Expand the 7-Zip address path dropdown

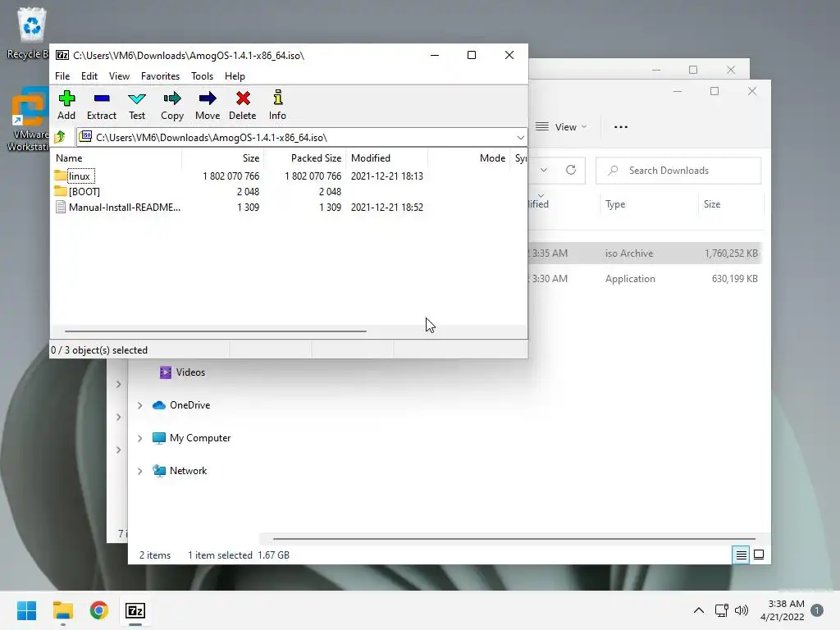(x=520, y=138)
